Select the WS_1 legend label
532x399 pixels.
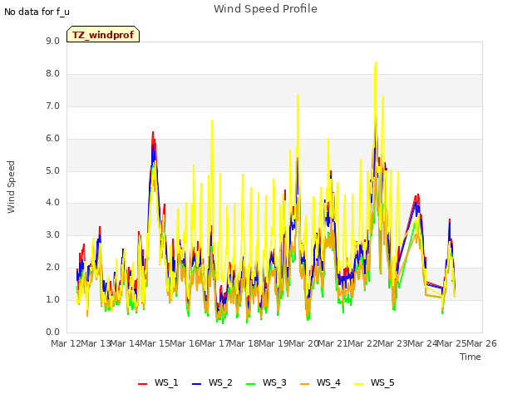166,382
